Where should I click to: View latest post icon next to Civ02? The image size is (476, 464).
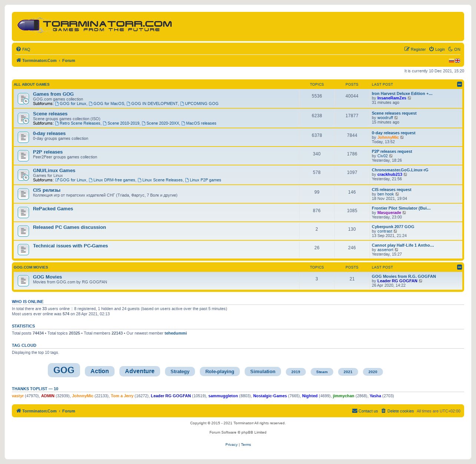click(x=391, y=156)
